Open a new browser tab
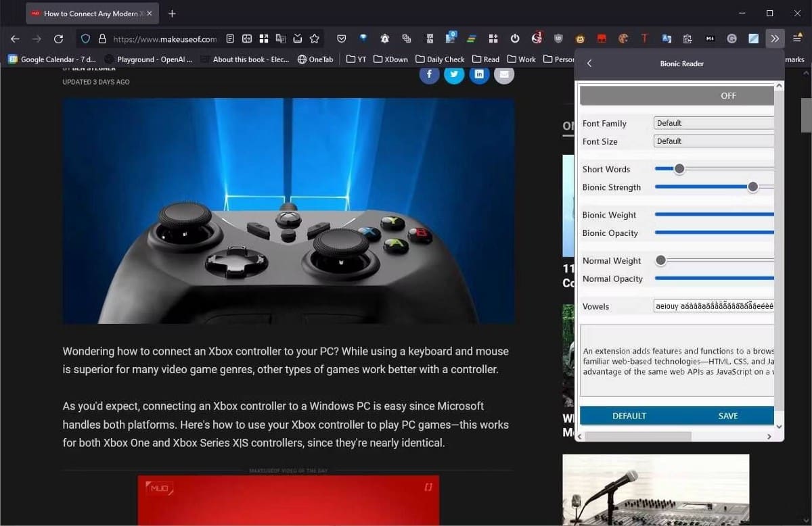Image resolution: width=812 pixels, height=526 pixels. pos(172,14)
